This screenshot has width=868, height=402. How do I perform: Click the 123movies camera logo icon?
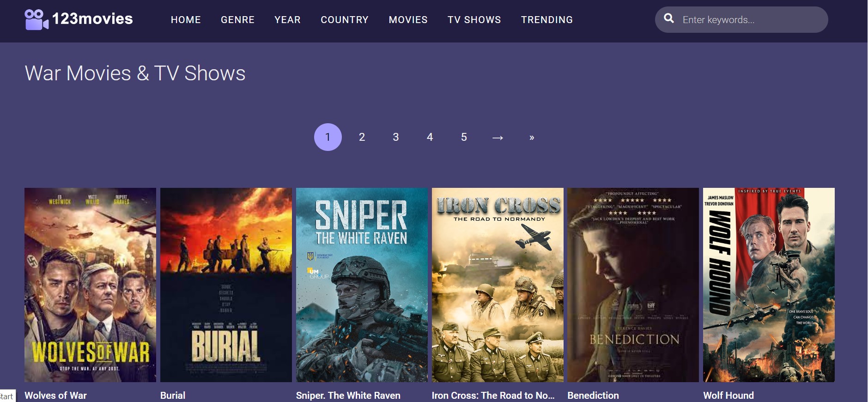pos(36,19)
